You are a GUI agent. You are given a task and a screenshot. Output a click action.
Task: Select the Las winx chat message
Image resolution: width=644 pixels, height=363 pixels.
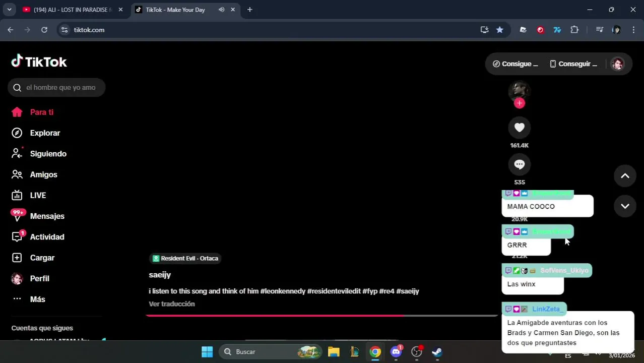click(533, 284)
